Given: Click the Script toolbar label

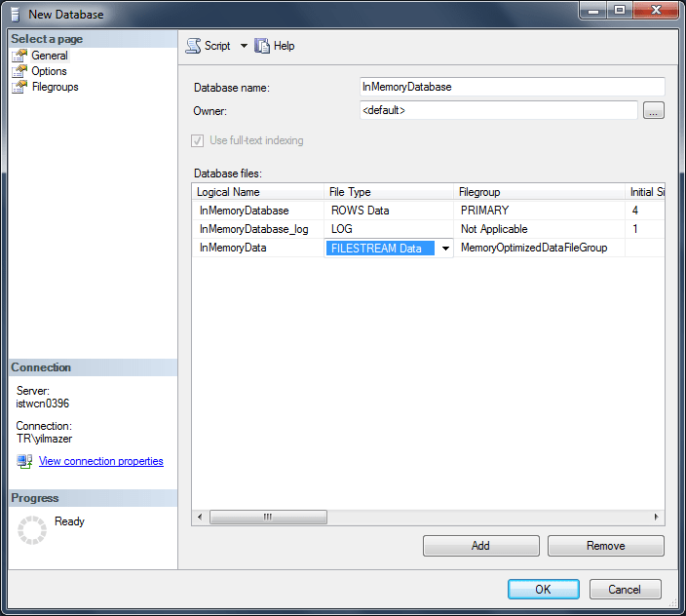Looking at the screenshot, I should pyautogui.click(x=217, y=46).
